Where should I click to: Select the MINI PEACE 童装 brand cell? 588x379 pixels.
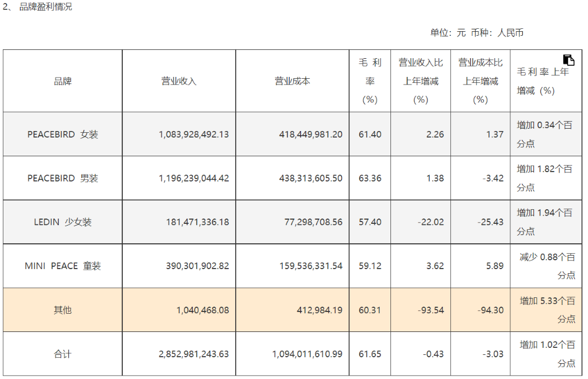click(x=63, y=266)
